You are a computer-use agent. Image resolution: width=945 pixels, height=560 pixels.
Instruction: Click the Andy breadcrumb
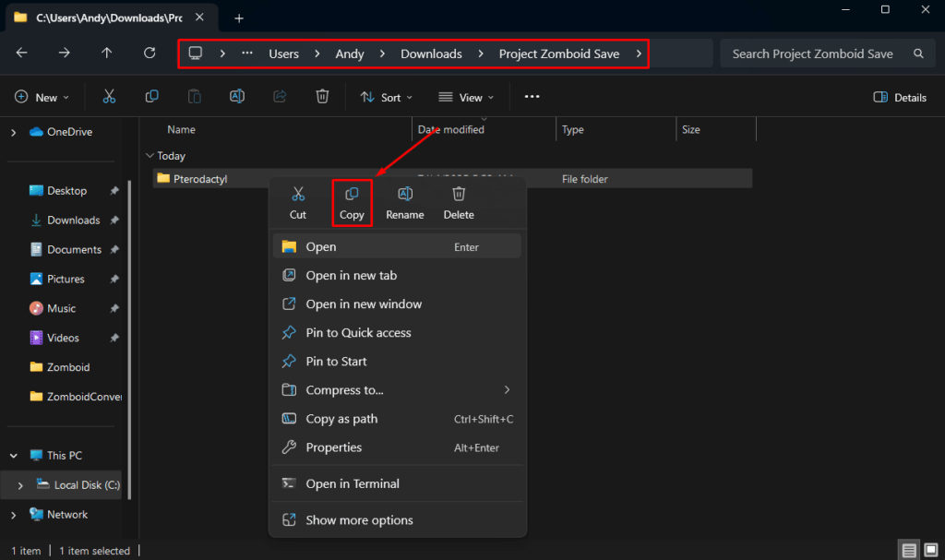[x=350, y=54]
